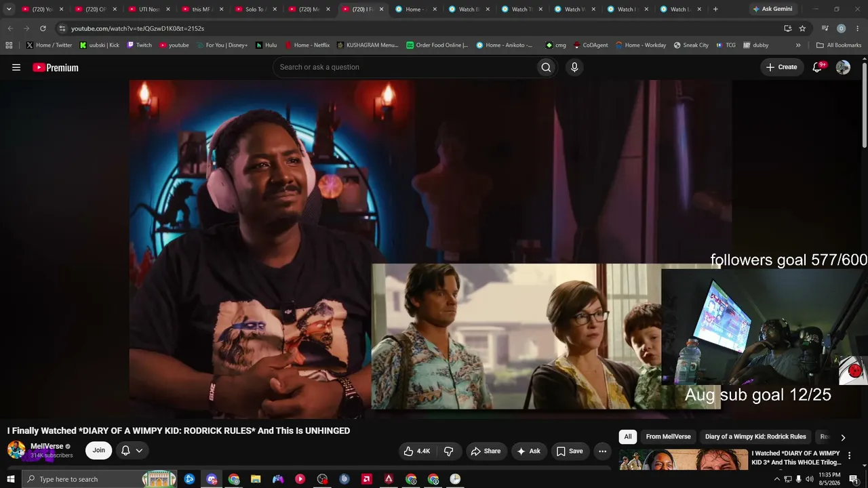
Task: Open the Windows notification center
Action: (854, 479)
